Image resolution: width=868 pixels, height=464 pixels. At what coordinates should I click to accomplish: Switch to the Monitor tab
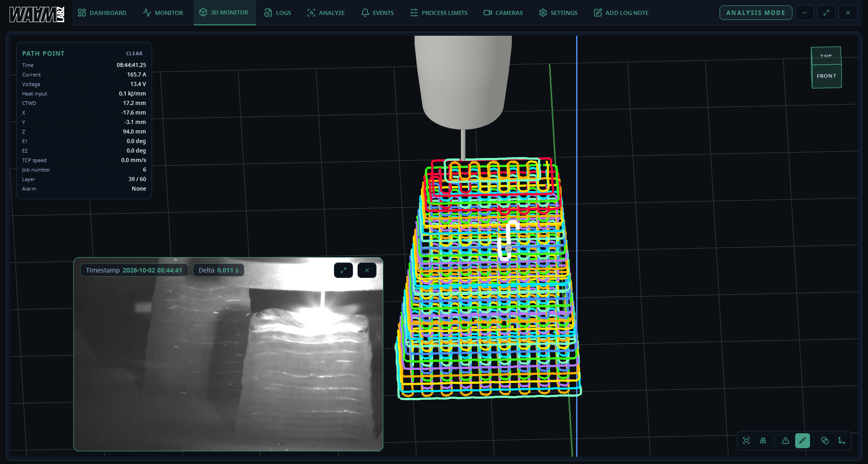click(x=163, y=13)
